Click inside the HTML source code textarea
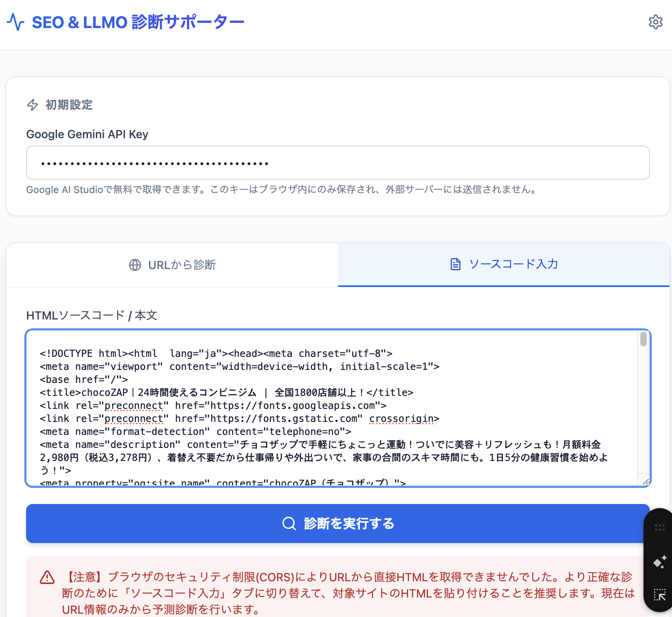This screenshot has width=672, height=617. tap(325, 406)
